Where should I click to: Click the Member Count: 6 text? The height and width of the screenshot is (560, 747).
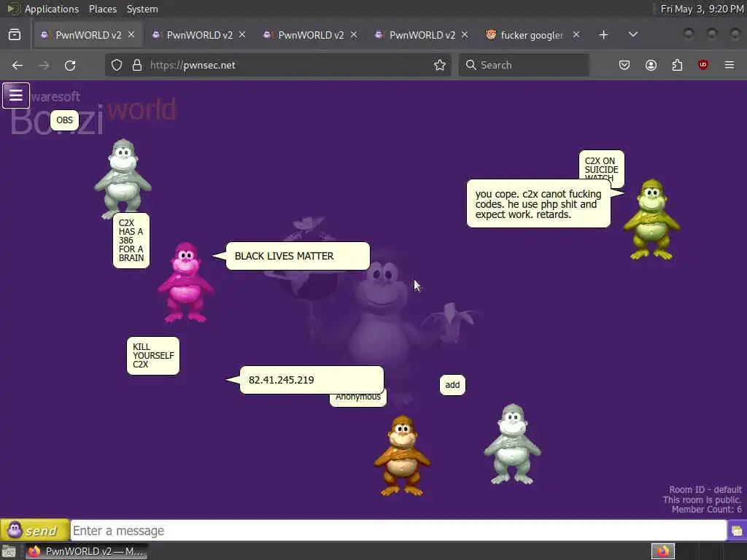(x=706, y=510)
